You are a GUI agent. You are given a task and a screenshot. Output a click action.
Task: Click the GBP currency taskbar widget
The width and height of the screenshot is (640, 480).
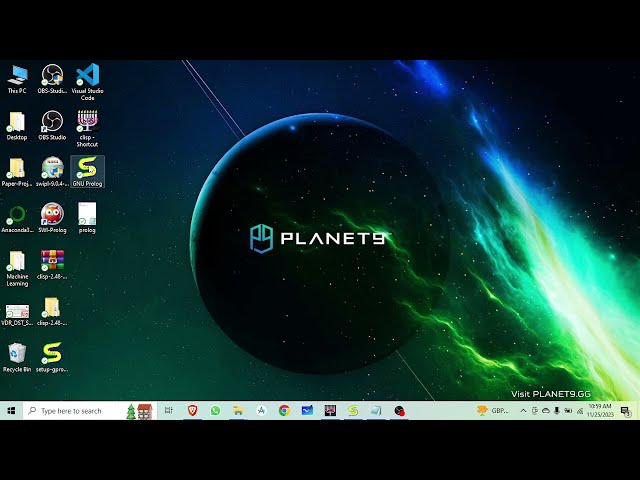tap(493, 411)
